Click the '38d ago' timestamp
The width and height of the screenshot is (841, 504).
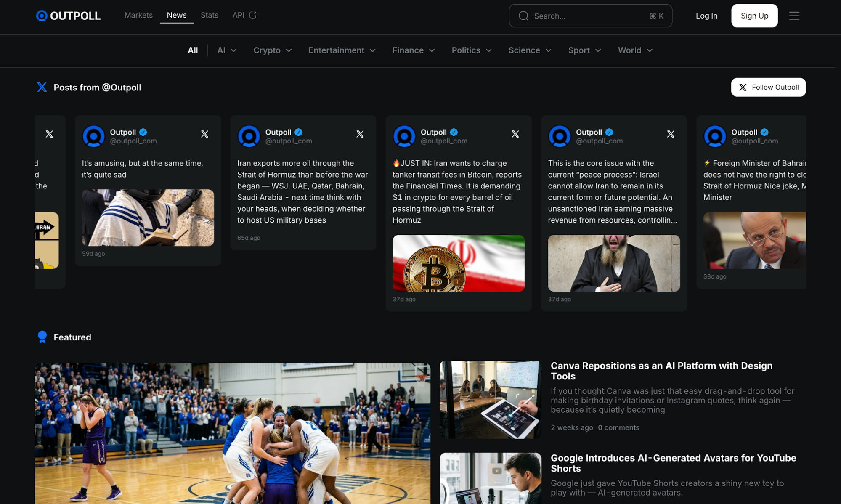point(715,276)
